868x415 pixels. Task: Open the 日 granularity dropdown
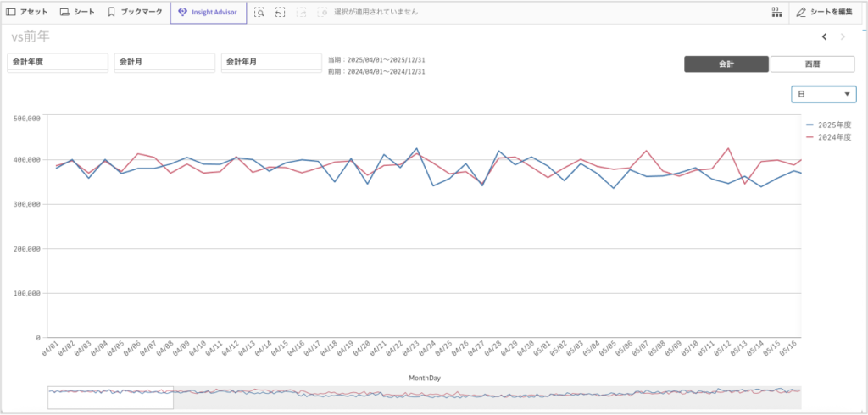coord(823,95)
